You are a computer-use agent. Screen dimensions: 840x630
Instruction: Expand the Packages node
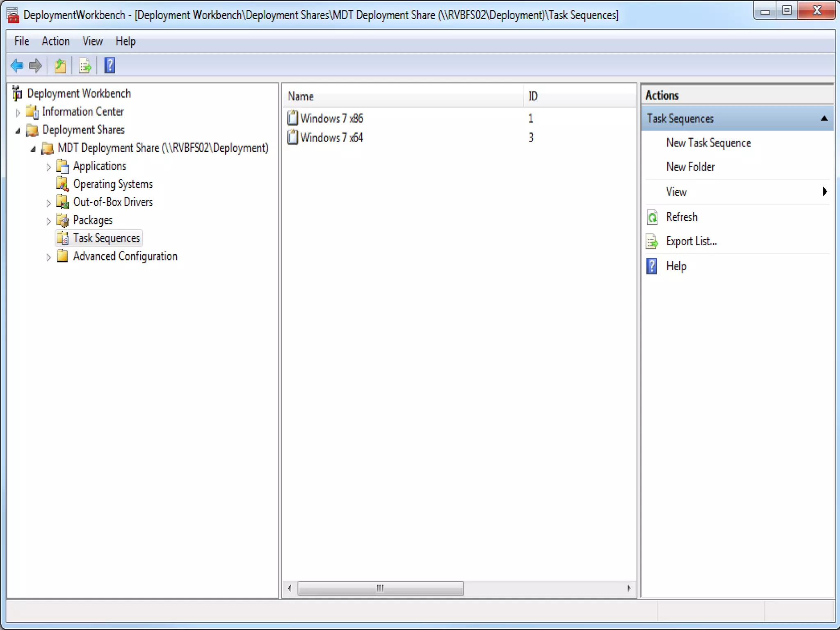48,221
